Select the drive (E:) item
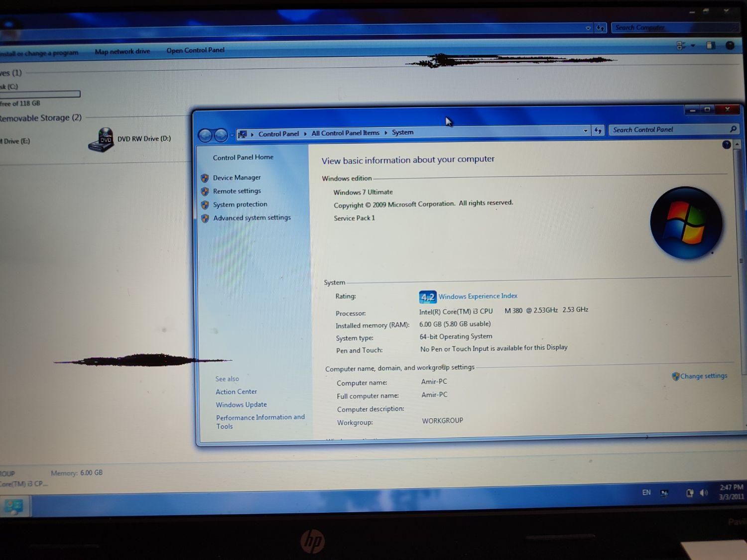This screenshot has width=747, height=560. pyautogui.click(x=15, y=141)
